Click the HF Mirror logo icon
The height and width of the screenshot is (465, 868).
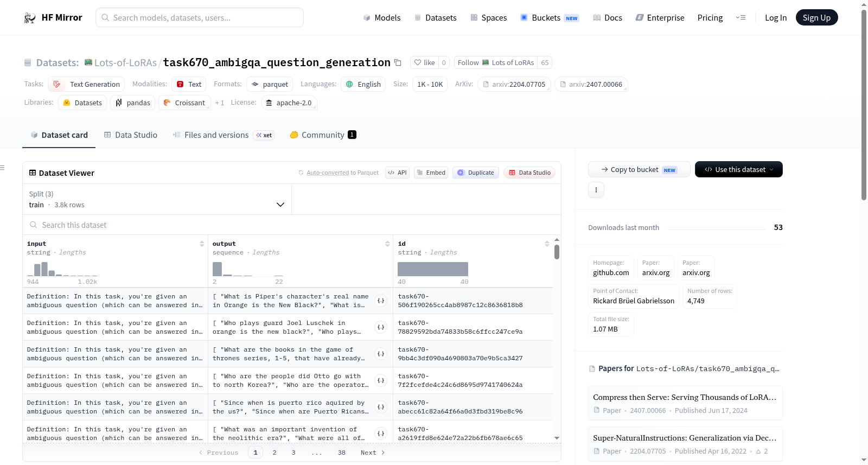click(30, 18)
